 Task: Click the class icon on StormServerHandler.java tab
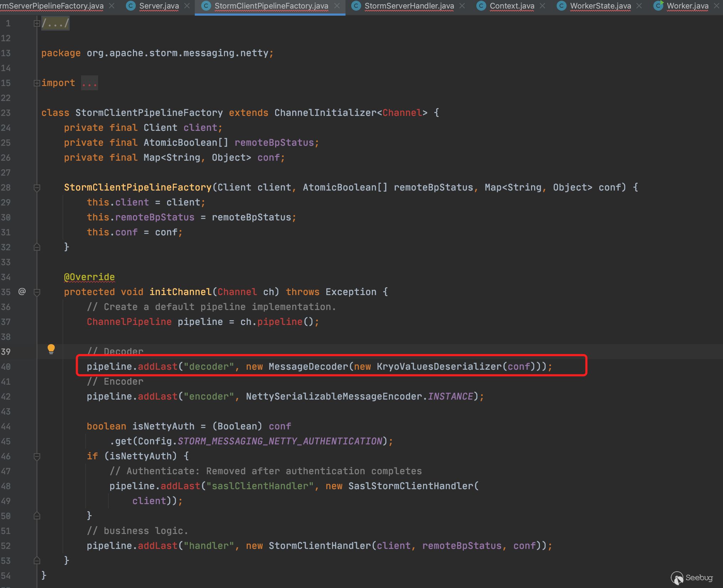coord(356,6)
